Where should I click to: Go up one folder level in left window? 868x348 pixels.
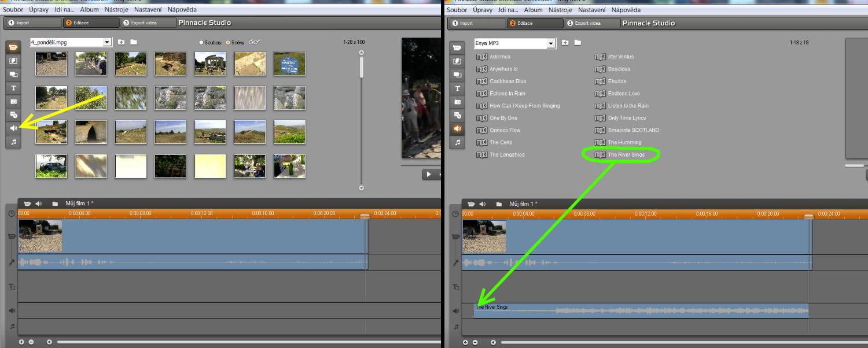point(121,42)
